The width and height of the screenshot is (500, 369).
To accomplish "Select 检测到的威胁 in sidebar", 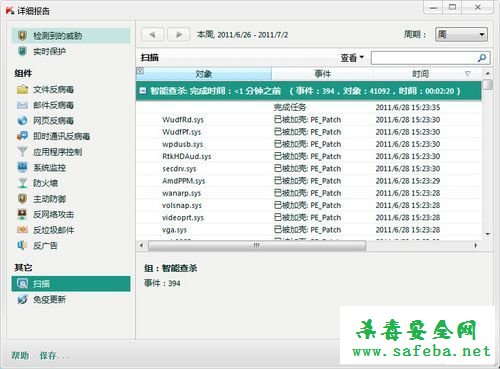I will pyautogui.click(x=71, y=36).
